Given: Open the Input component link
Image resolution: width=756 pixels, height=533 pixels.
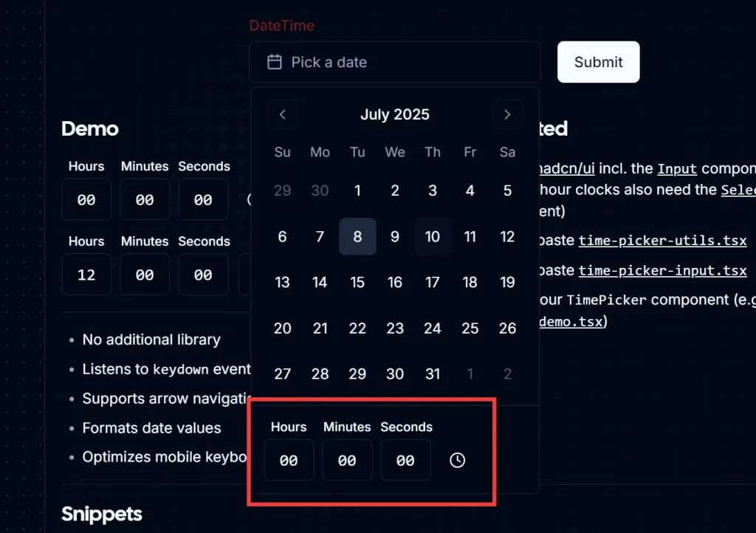Looking at the screenshot, I should pos(677,168).
